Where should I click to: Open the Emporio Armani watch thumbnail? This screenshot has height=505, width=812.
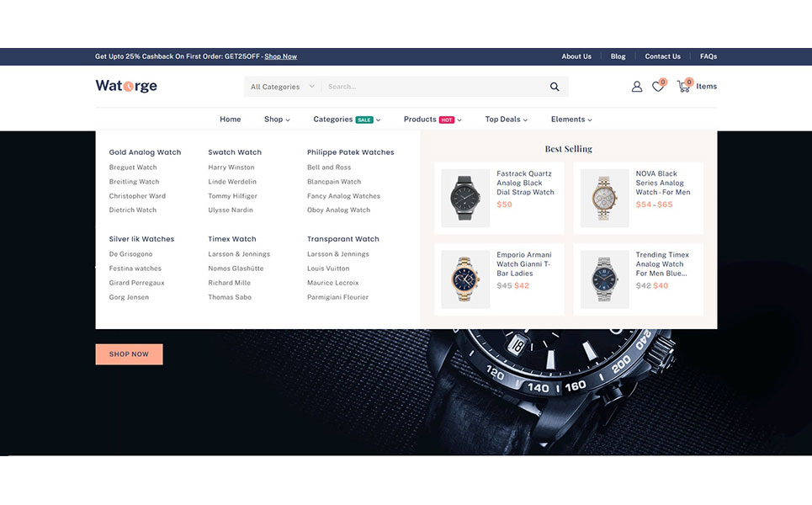(x=465, y=279)
